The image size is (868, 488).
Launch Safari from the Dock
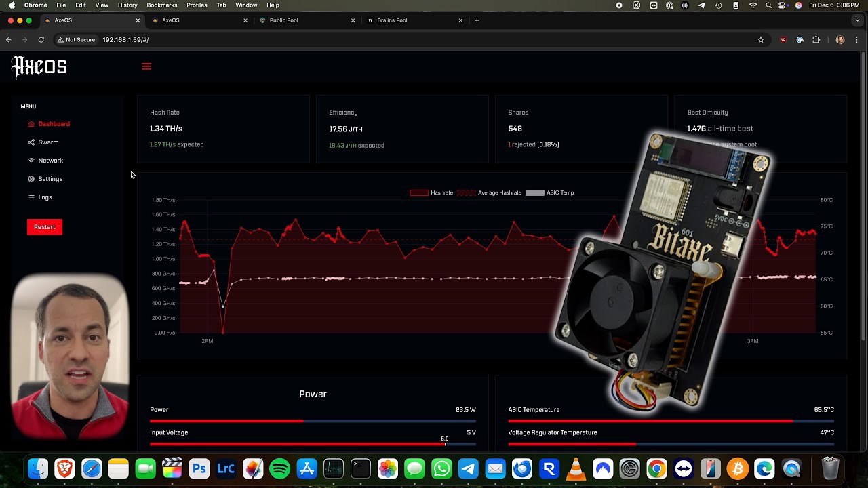tap(92, 468)
